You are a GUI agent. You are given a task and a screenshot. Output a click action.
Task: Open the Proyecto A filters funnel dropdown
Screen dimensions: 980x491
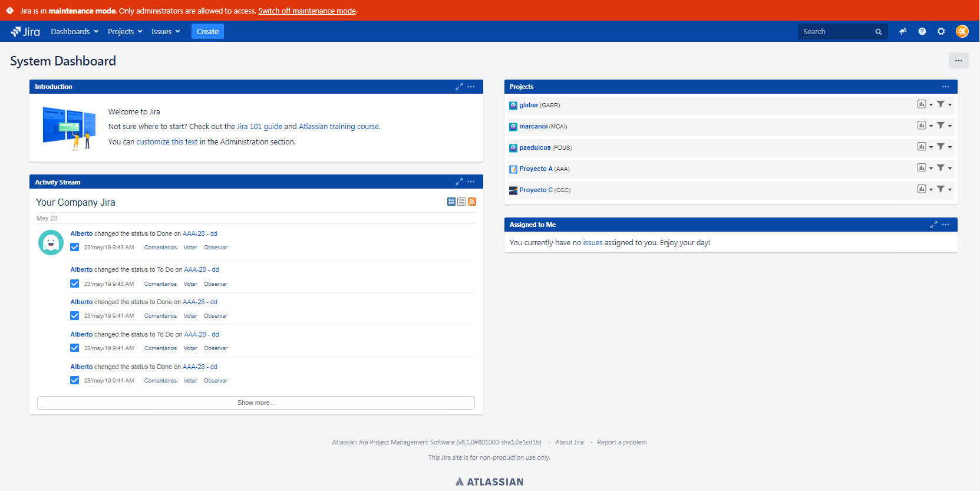coord(944,168)
